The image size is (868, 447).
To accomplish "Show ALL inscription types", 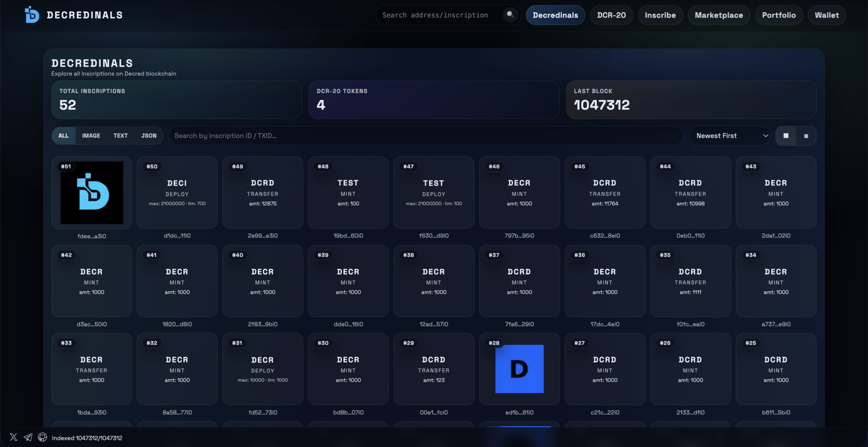I will (x=63, y=136).
